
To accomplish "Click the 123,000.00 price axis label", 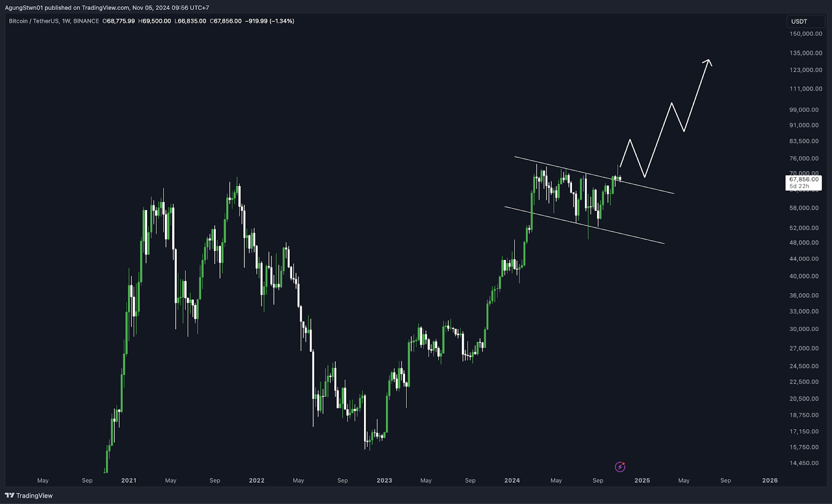I will 806,70.
